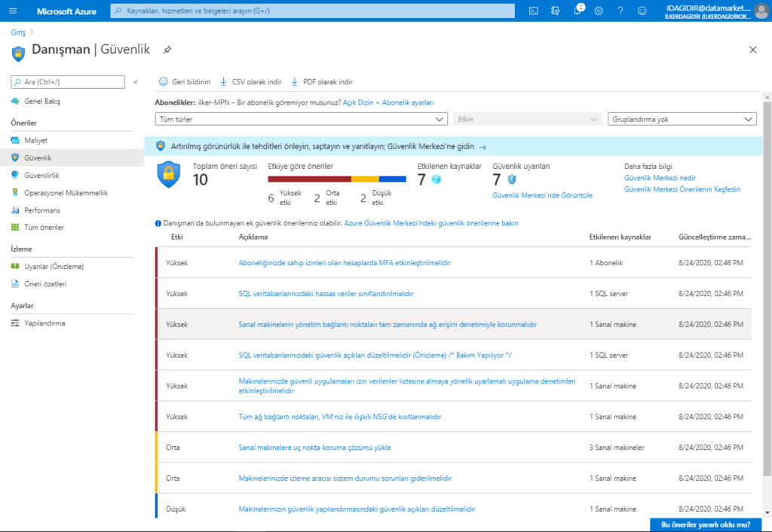The width and height of the screenshot is (772, 532).
Task: Open Cloud Shell from the top bar
Action: 533,11
